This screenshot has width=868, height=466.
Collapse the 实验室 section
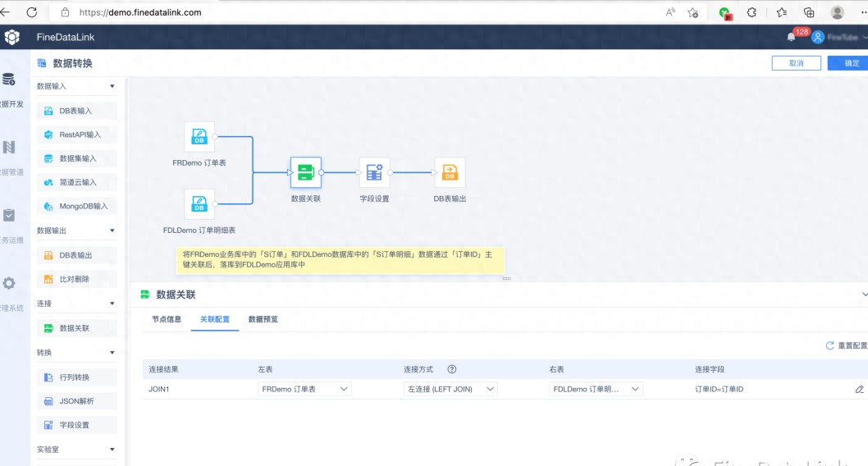112,450
